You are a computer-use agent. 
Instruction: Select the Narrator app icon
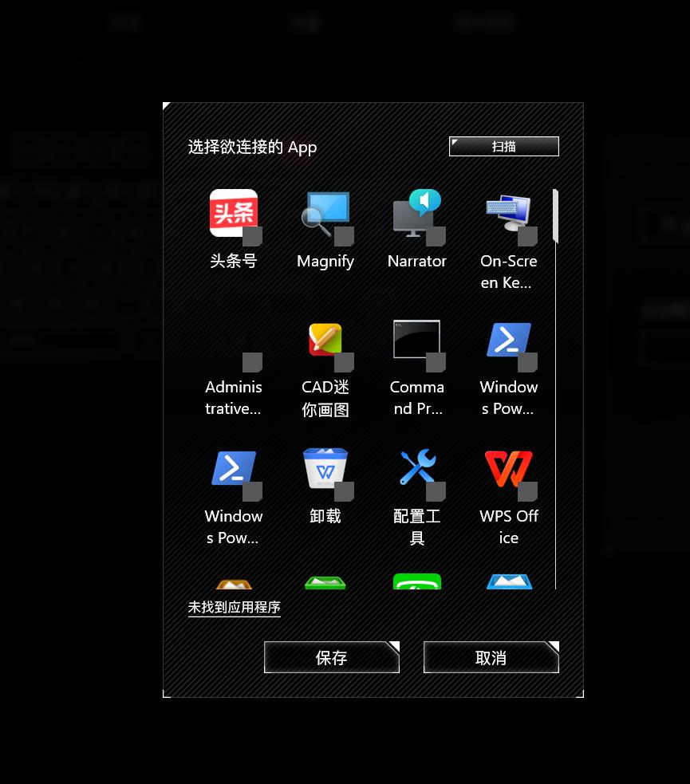pos(417,212)
